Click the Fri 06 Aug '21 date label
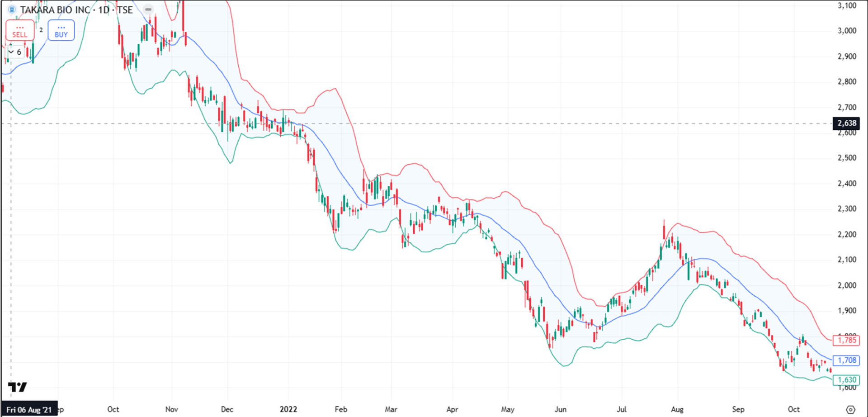868x417 pixels. point(29,410)
